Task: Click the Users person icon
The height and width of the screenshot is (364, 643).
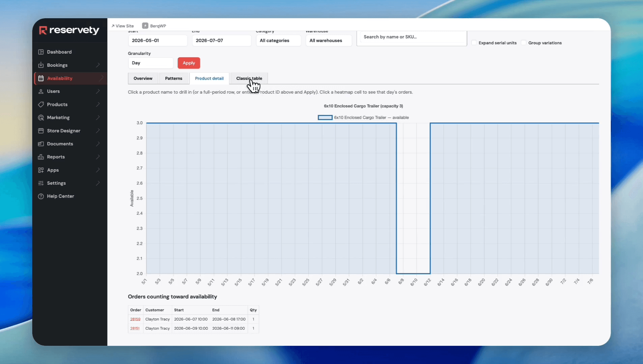Action: tap(41, 91)
